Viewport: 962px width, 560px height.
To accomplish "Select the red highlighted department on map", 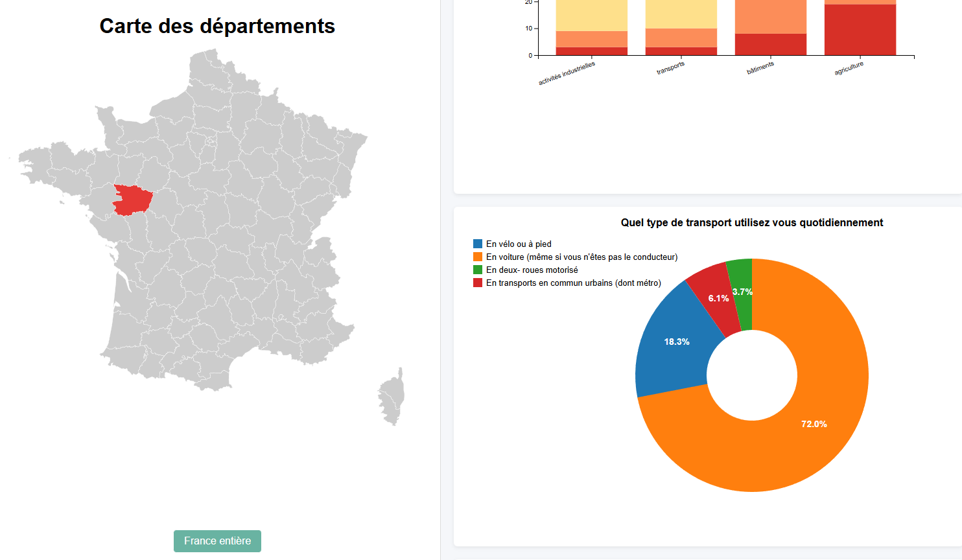I will pos(132,199).
